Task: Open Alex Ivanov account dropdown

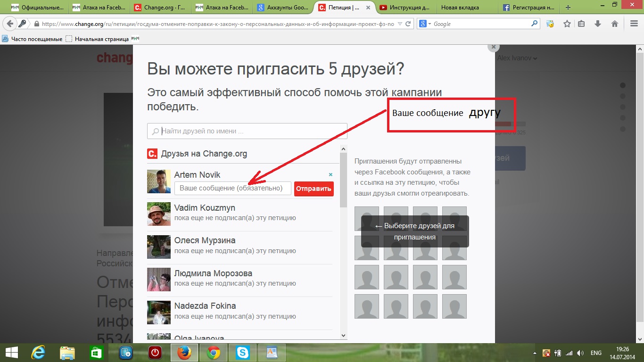Action: click(517, 58)
